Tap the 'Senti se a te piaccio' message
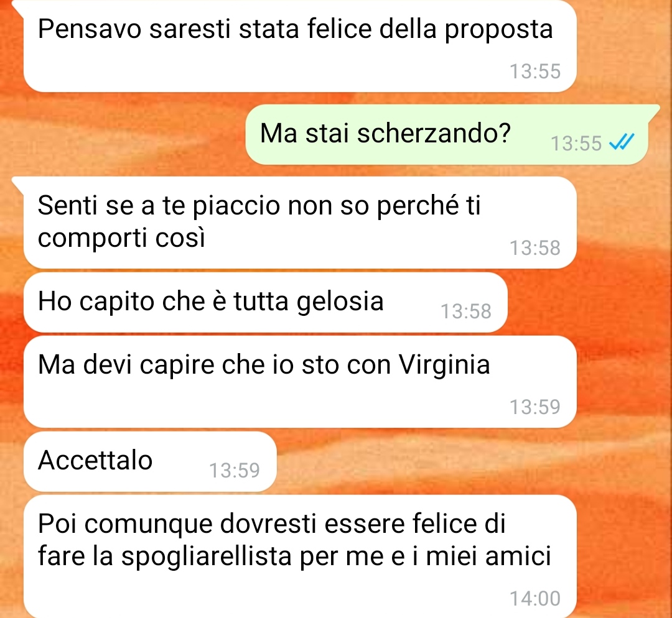Screen dimensions: 672x618 pyautogui.click(x=300, y=223)
